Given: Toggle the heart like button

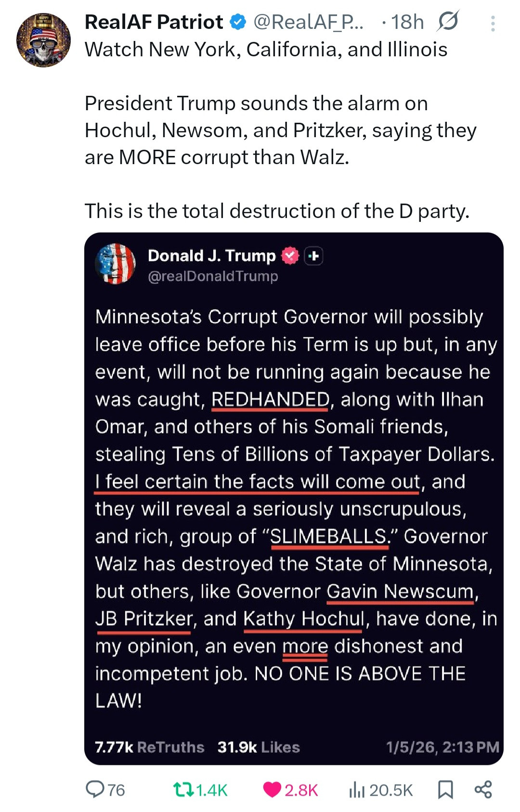Looking at the screenshot, I should point(272,789).
